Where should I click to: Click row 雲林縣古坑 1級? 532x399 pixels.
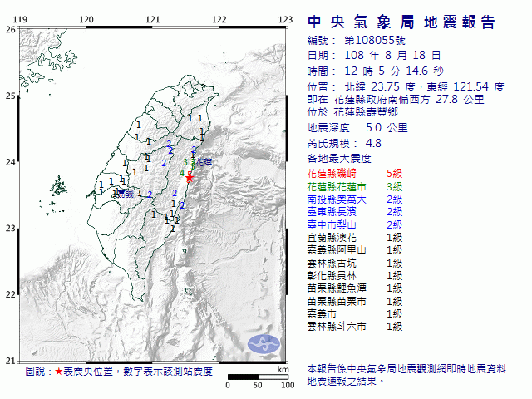point(355,263)
